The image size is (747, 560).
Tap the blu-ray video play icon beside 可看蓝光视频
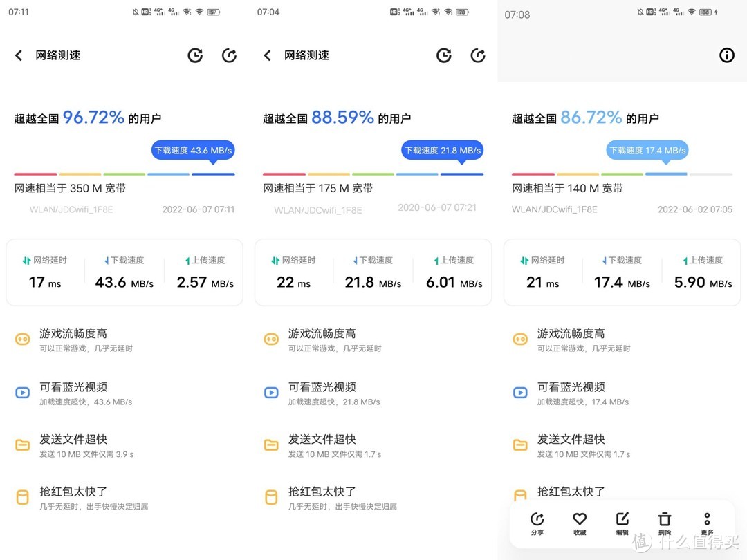click(22, 392)
